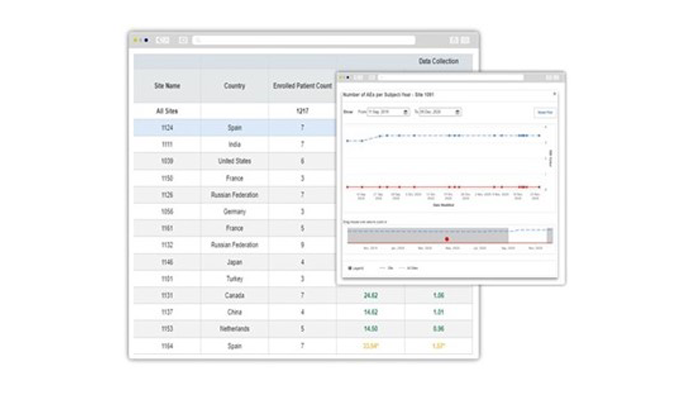Sort by the Country column header

coord(234,86)
